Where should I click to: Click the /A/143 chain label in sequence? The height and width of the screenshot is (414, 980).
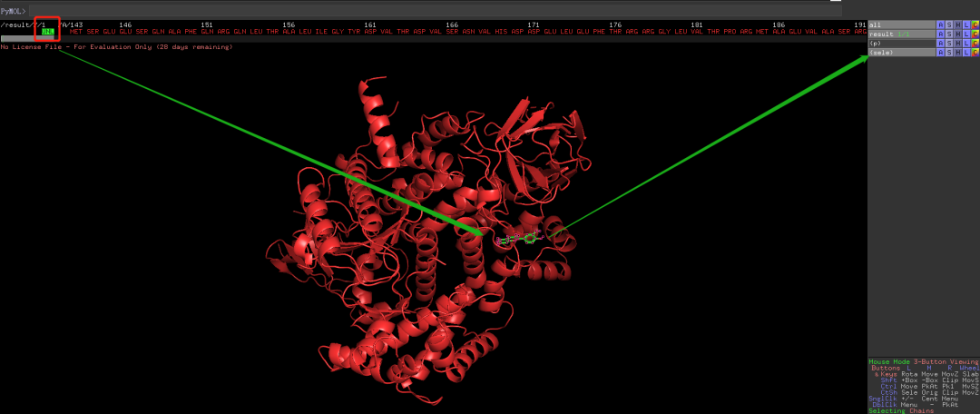coord(71,25)
